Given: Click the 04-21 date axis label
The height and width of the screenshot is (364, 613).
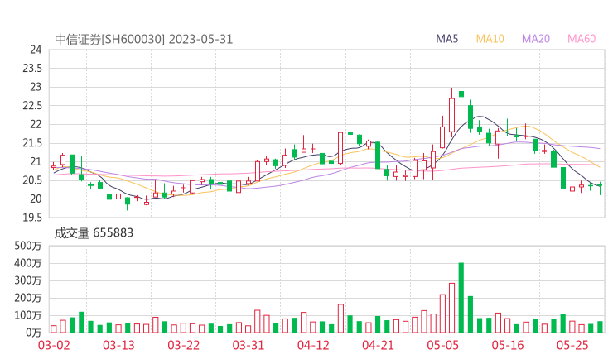Looking at the screenshot, I should click(x=379, y=345).
